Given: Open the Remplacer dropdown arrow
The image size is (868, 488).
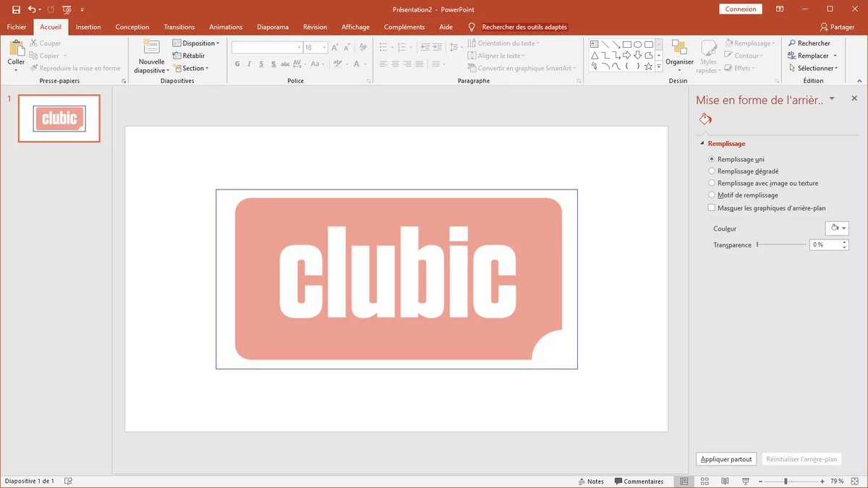Looking at the screenshot, I should [x=835, y=56].
